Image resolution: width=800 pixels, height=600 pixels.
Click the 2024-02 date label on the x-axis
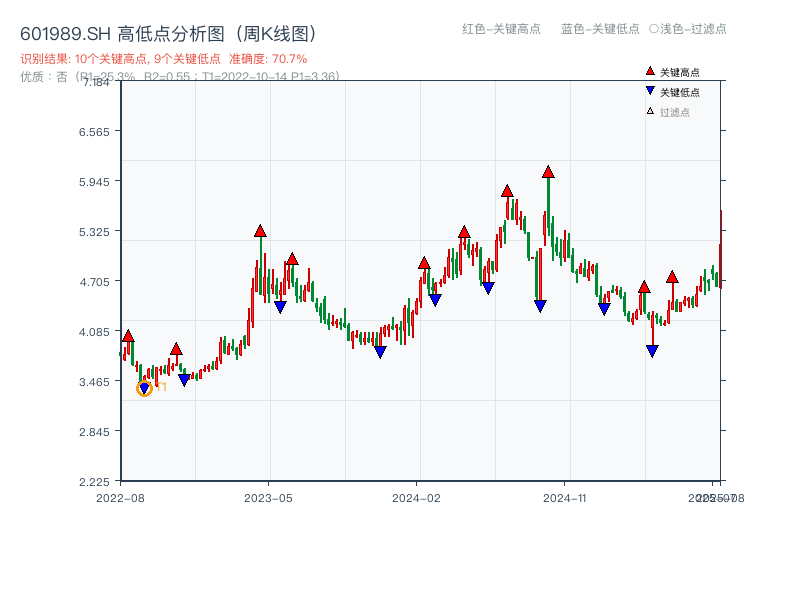point(416,495)
